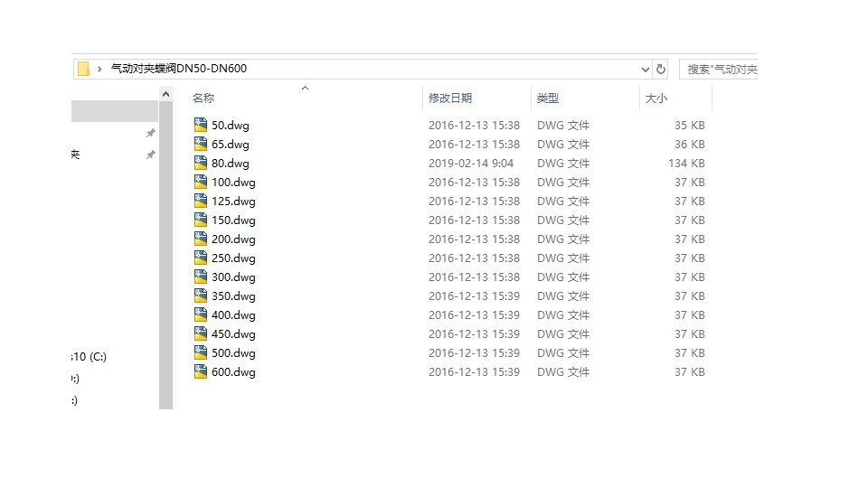Sort files by 修改日期 column

pos(450,98)
